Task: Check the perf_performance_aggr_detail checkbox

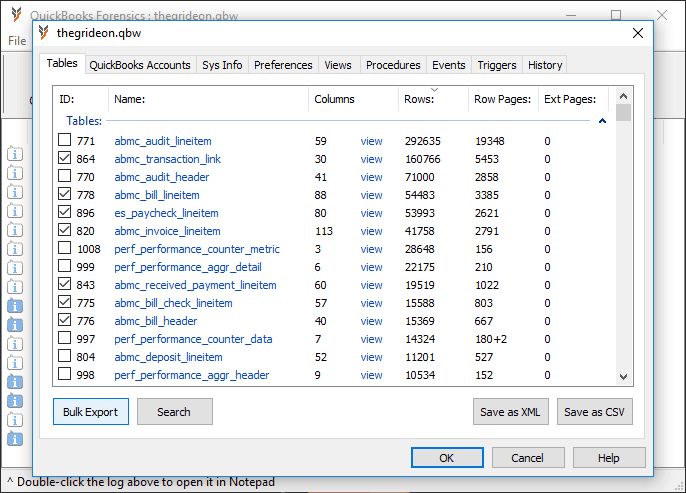Action: [64, 266]
